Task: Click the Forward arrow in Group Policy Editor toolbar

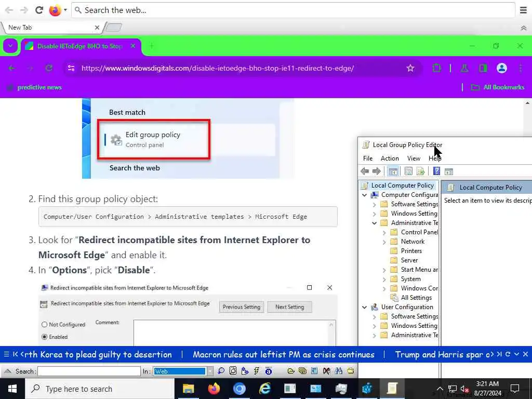Action: (x=376, y=171)
